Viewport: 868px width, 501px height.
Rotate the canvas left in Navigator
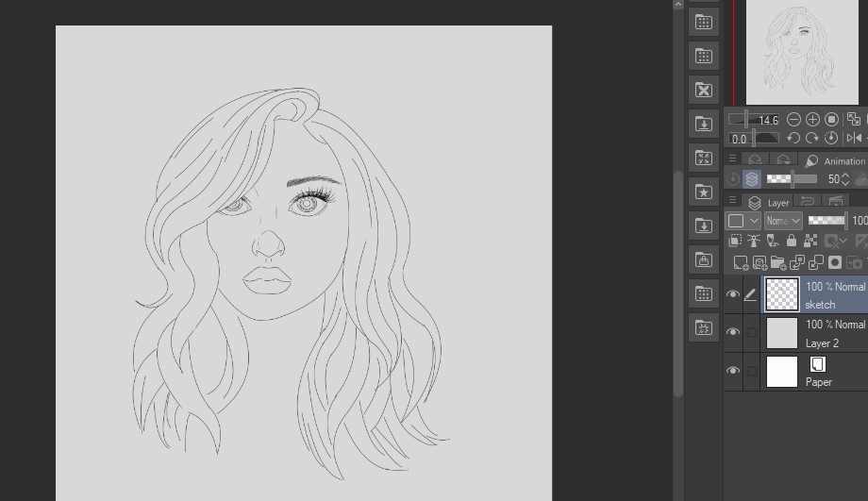[x=793, y=138]
